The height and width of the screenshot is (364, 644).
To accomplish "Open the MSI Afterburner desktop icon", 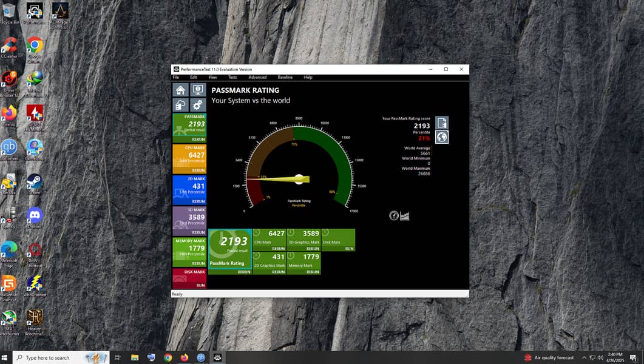I will [9, 323].
